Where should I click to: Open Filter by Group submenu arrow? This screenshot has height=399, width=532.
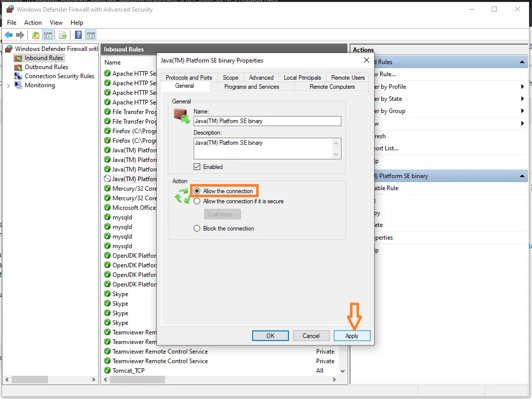[522, 111]
